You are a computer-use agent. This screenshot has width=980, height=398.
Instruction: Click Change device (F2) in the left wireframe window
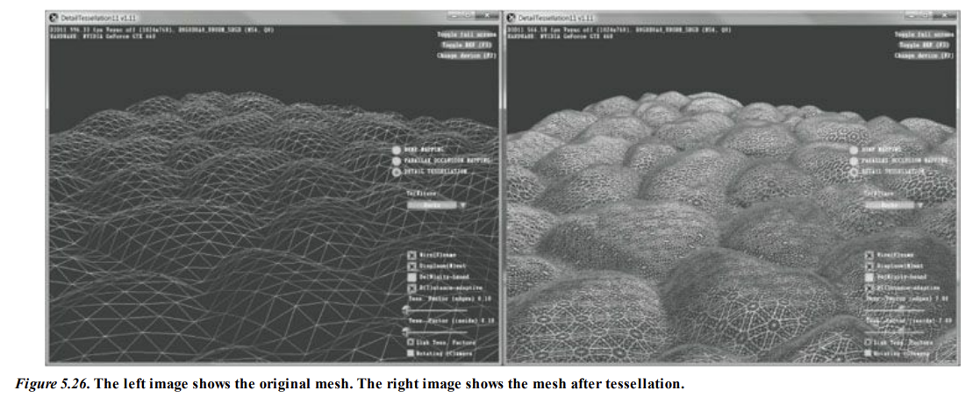(x=467, y=55)
